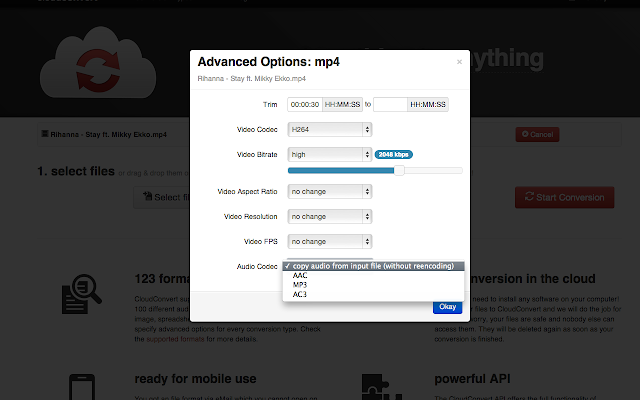Click the mobile phone icon

tap(82, 387)
